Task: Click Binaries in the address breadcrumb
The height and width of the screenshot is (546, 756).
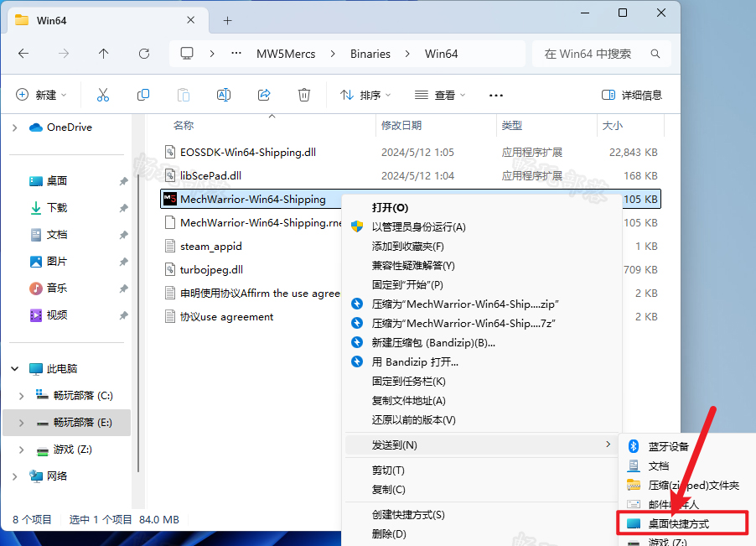Action: (370, 54)
